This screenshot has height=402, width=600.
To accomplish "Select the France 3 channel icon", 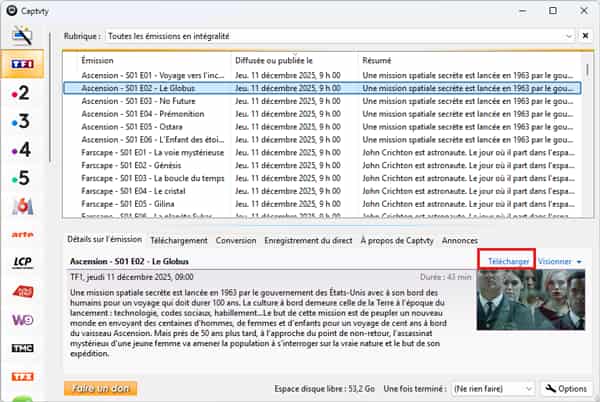I will pyautogui.click(x=21, y=121).
